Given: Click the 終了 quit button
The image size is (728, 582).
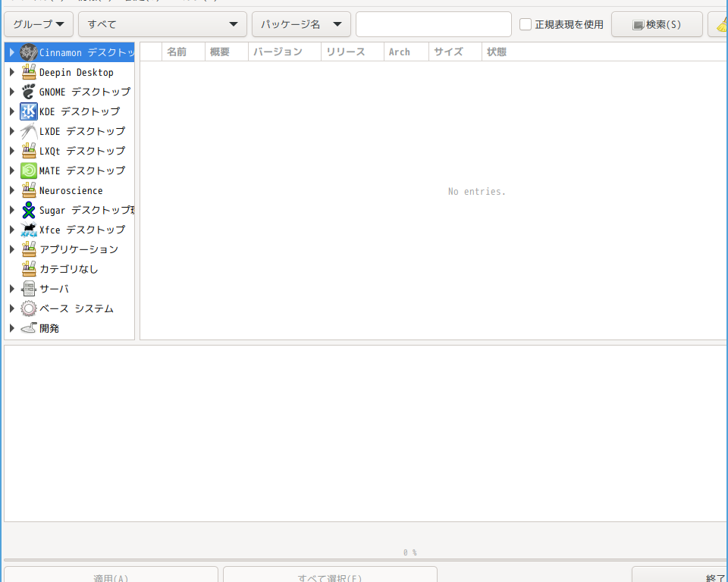Looking at the screenshot, I should point(679,575).
